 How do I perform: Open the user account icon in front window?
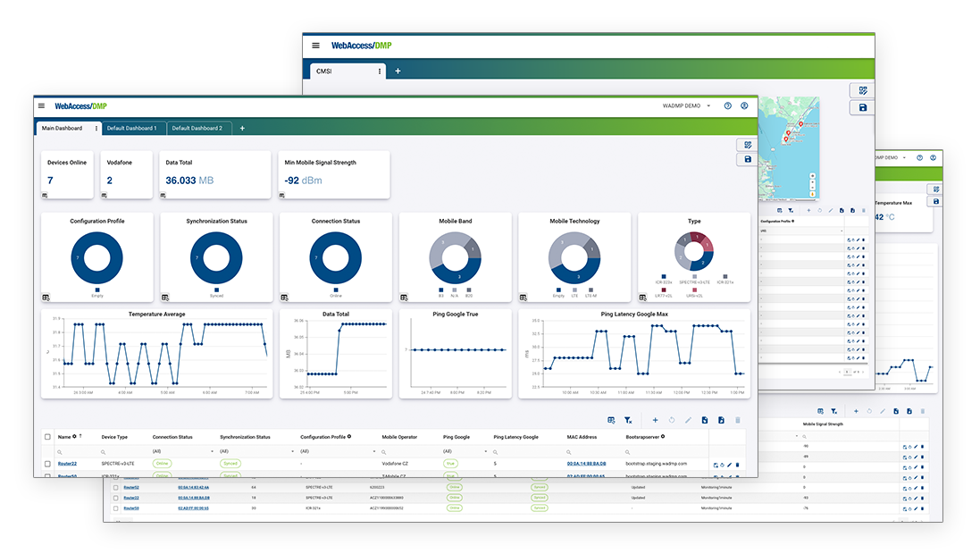[744, 105]
